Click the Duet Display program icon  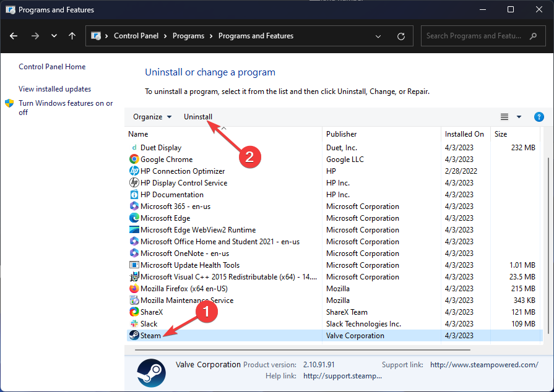tap(134, 148)
